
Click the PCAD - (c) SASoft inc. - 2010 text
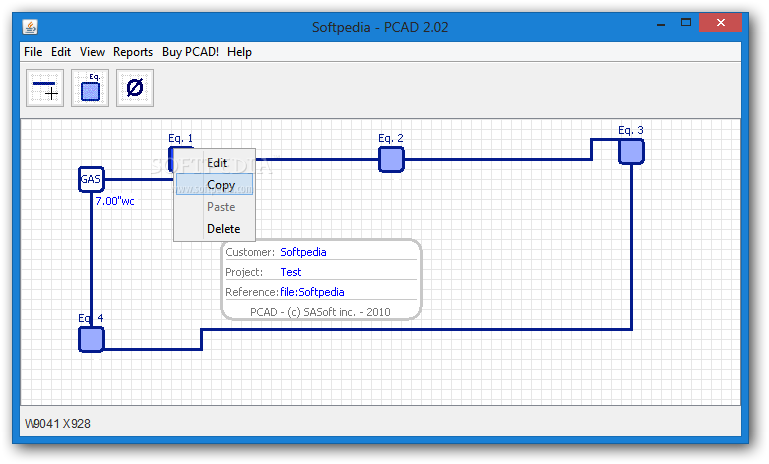(x=320, y=312)
